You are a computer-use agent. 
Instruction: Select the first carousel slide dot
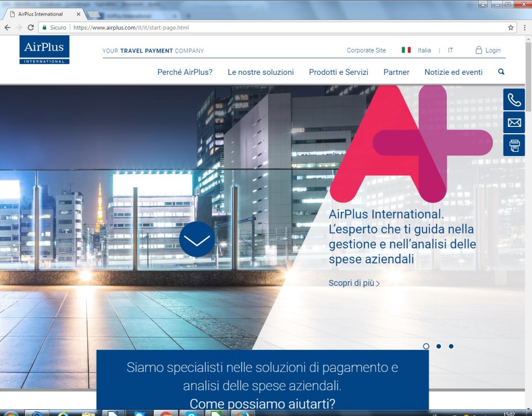[x=426, y=346]
